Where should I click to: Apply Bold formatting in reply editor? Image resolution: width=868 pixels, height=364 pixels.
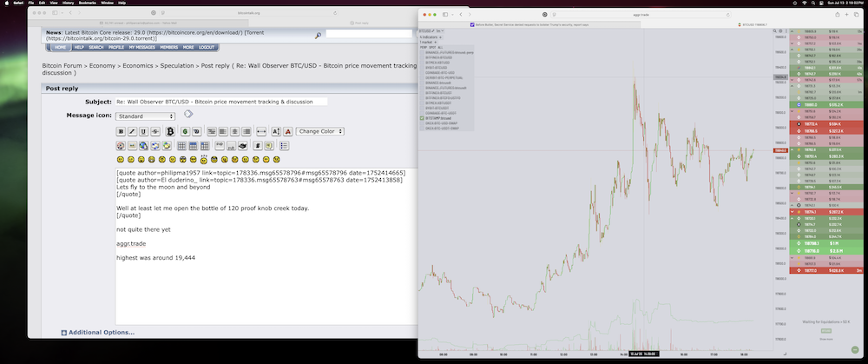coord(121,131)
